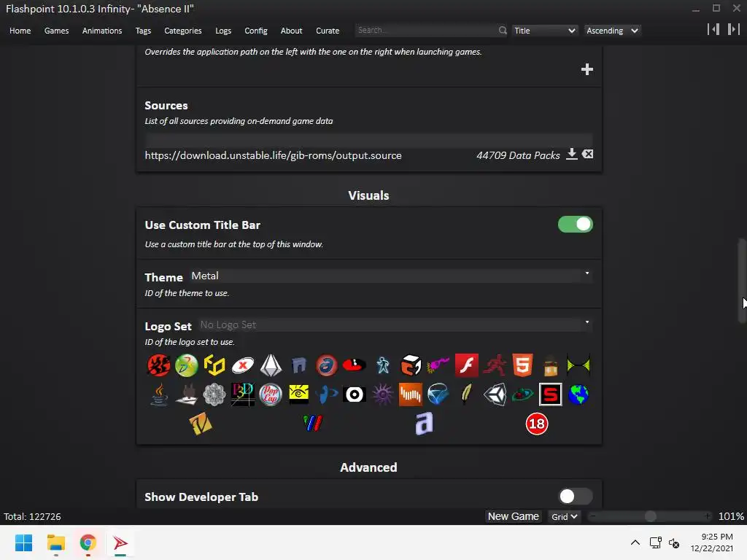
Task: Select the orange HTML5 shield logo
Action: coord(522,366)
